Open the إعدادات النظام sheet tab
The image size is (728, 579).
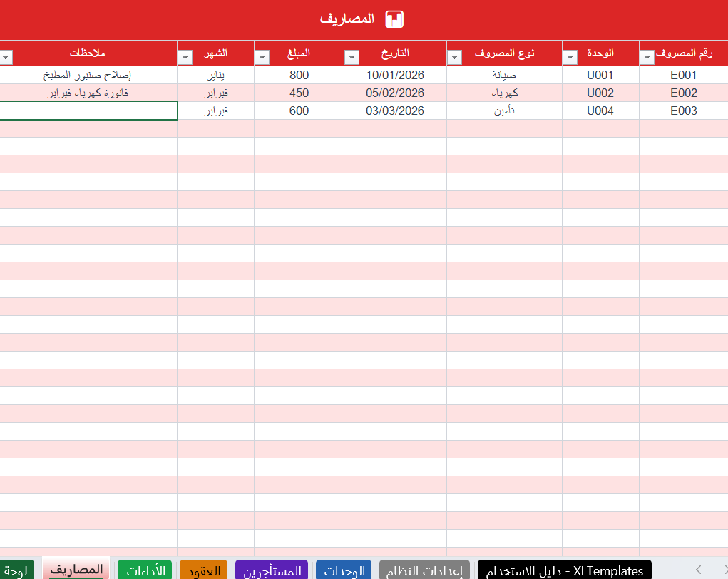tap(424, 570)
